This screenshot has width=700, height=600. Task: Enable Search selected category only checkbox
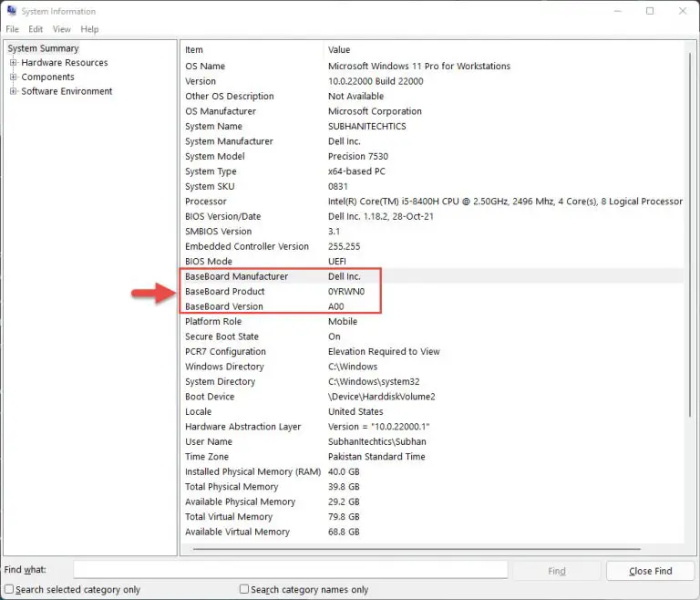tap(9, 590)
